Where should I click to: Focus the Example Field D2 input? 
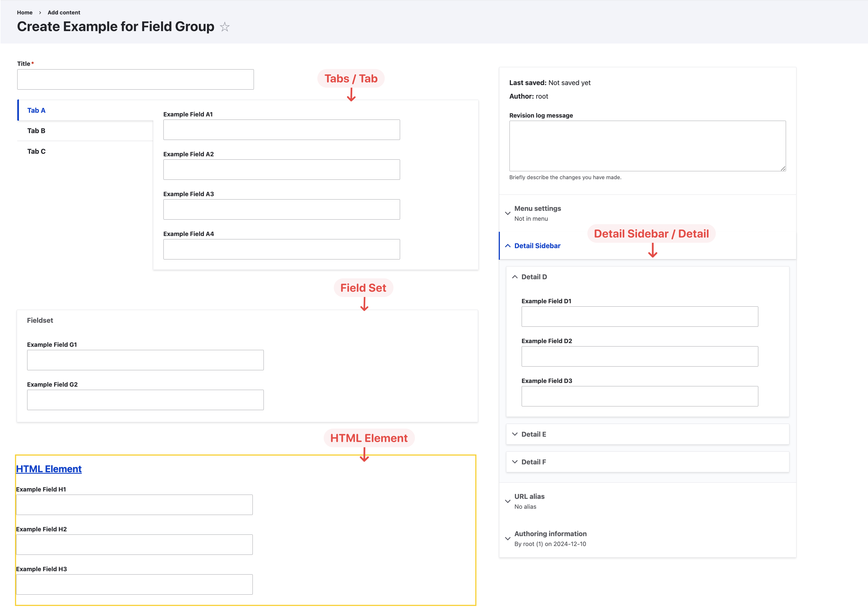tap(640, 356)
